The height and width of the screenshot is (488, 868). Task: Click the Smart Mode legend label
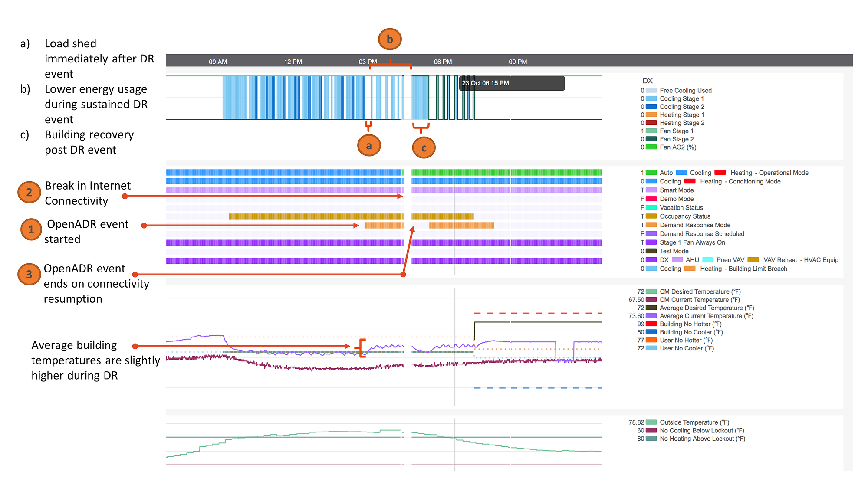677,190
